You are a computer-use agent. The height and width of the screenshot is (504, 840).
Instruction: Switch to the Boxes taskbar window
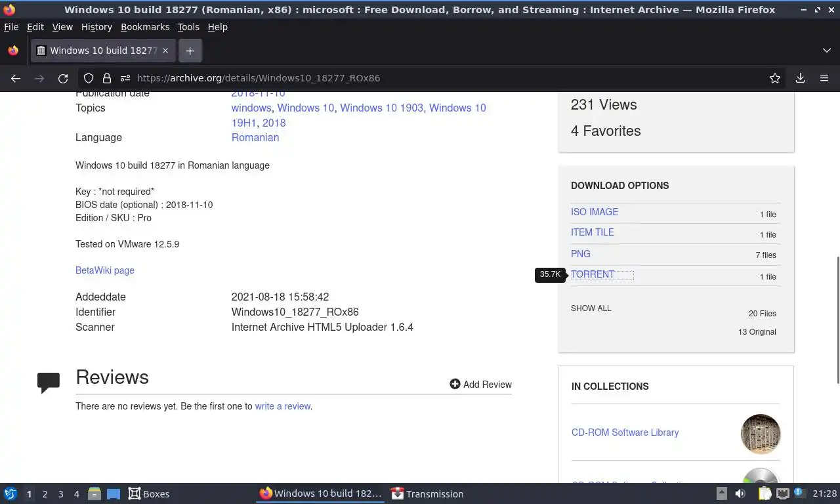149,493
